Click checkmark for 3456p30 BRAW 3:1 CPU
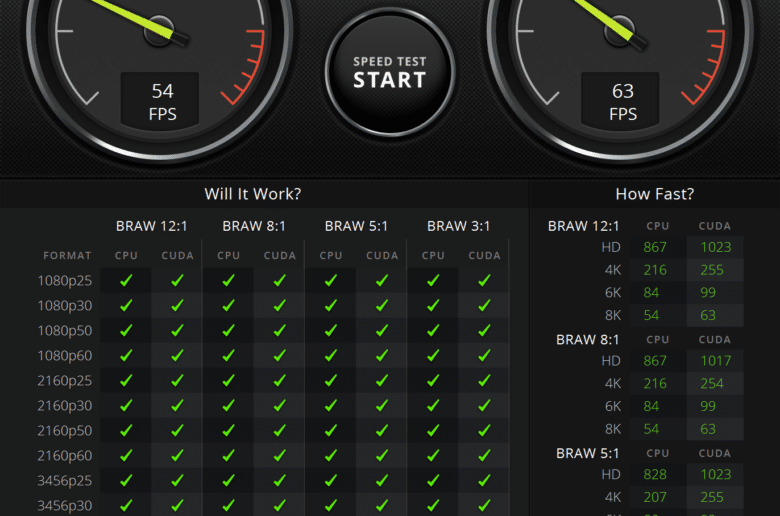 (433, 506)
